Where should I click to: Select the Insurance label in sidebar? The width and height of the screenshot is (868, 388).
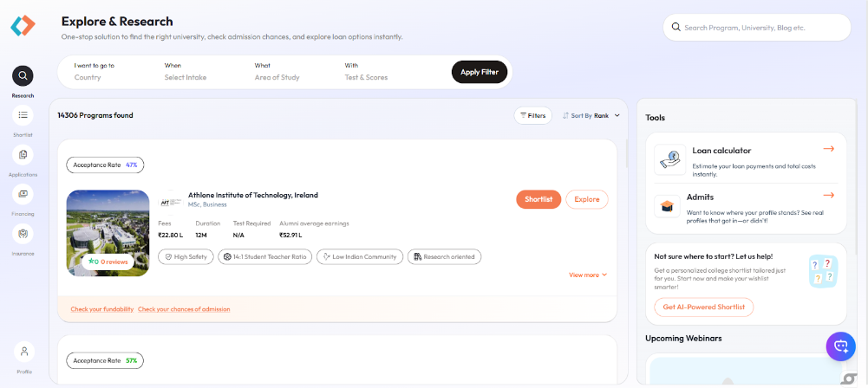pos(23,254)
